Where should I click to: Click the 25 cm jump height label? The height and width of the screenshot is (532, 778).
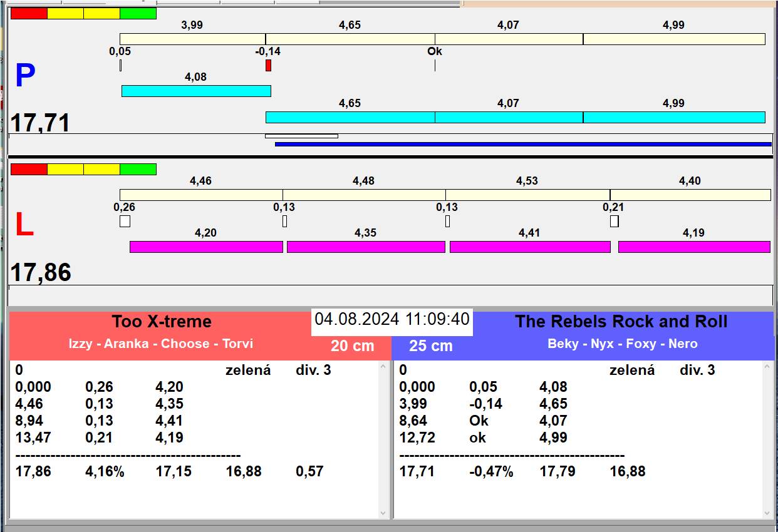point(430,346)
